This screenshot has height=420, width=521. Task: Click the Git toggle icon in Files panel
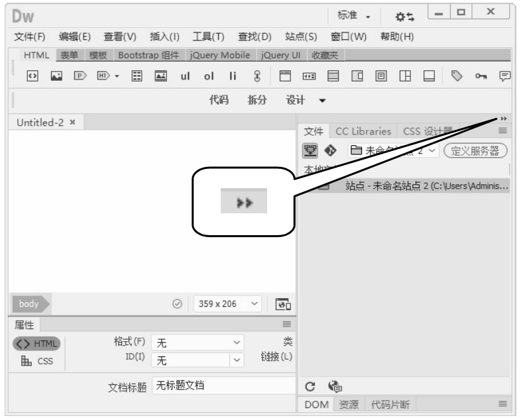(330, 150)
